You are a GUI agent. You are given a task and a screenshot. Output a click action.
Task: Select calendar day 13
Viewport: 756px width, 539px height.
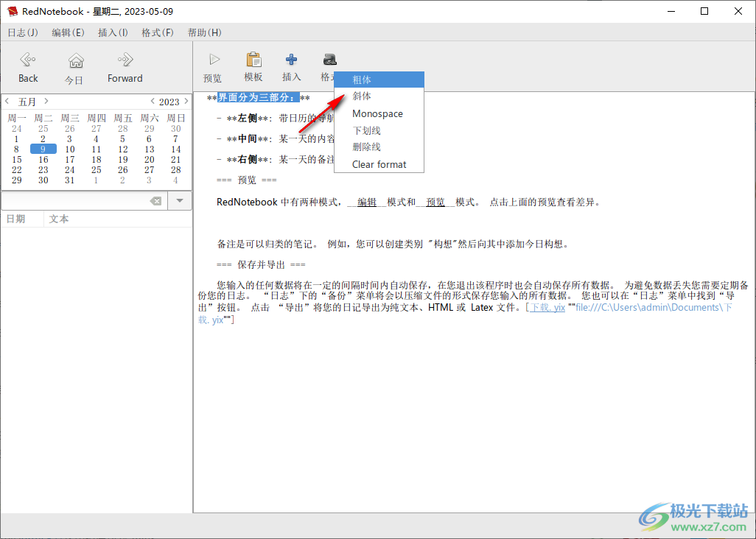tap(150, 149)
